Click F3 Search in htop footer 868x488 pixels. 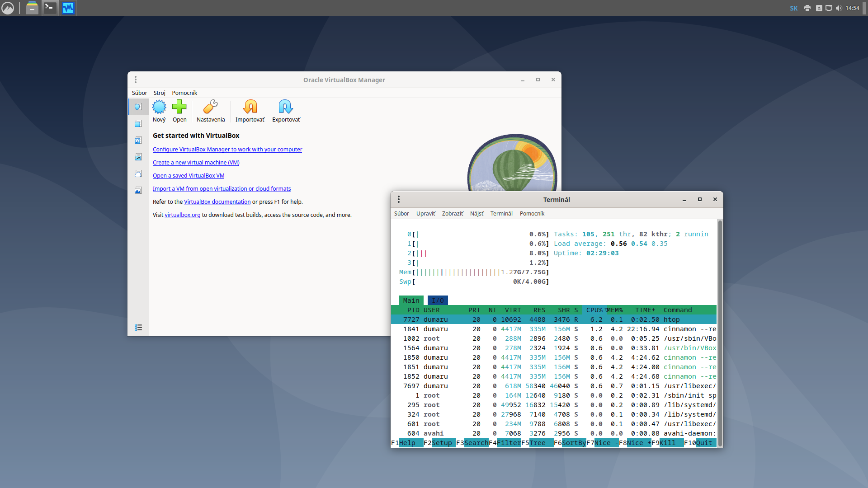click(x=472, y=443)
